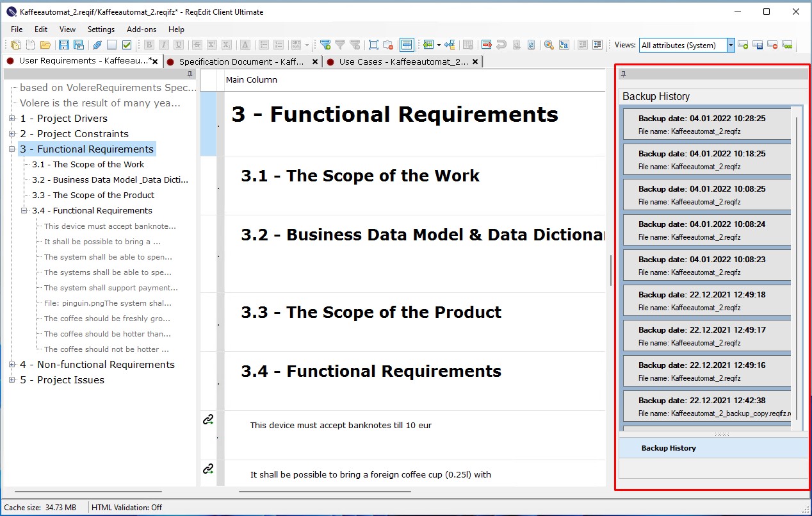Click the numbered list icon
Viewport: 812px width, 516px height.
(x=279, y=45)
